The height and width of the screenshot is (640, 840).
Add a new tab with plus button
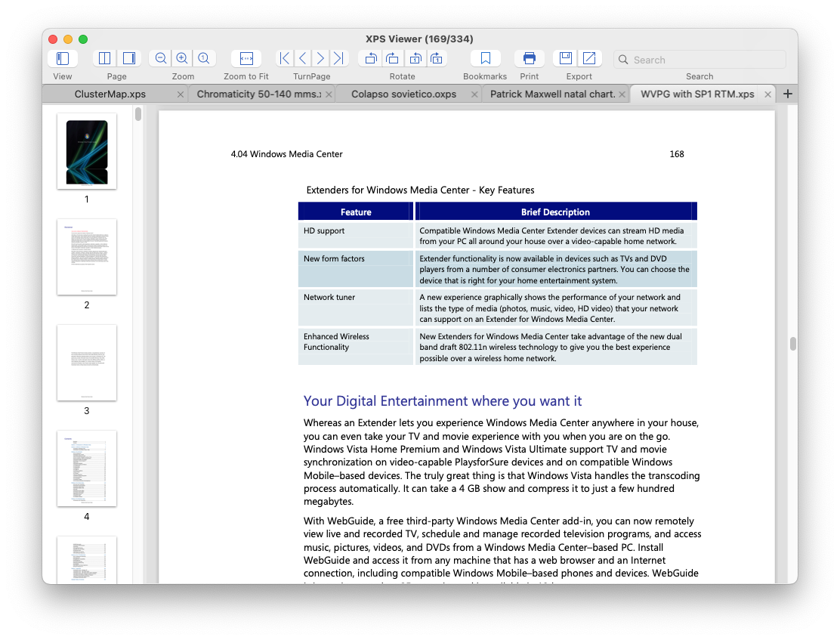point(787,94)
